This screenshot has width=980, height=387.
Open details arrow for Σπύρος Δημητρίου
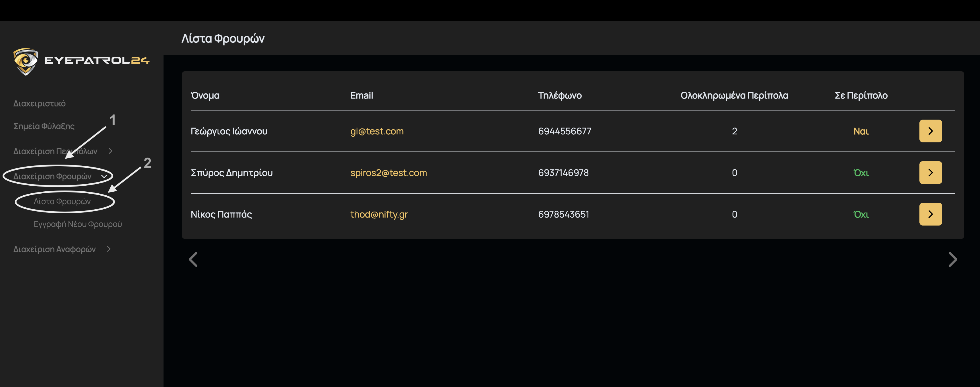tap(930, 173)
